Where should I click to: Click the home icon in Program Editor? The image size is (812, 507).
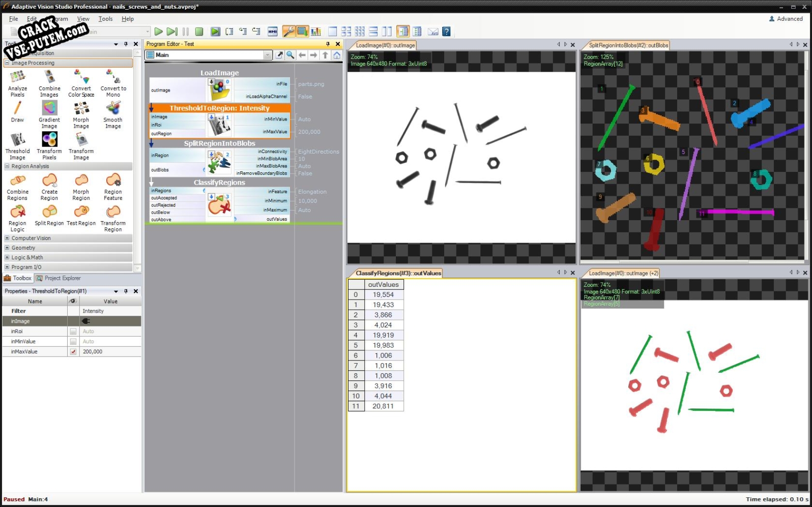coord(337,55)
